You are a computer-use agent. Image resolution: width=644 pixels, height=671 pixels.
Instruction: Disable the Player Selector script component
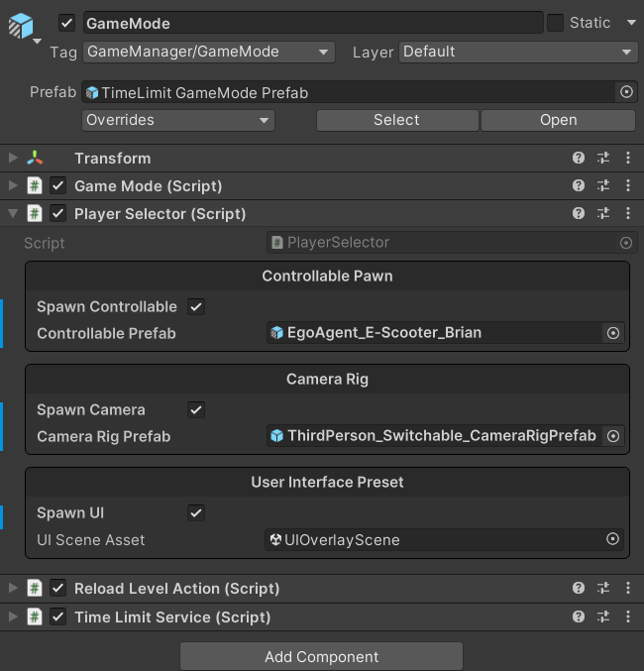pos(57,213)
